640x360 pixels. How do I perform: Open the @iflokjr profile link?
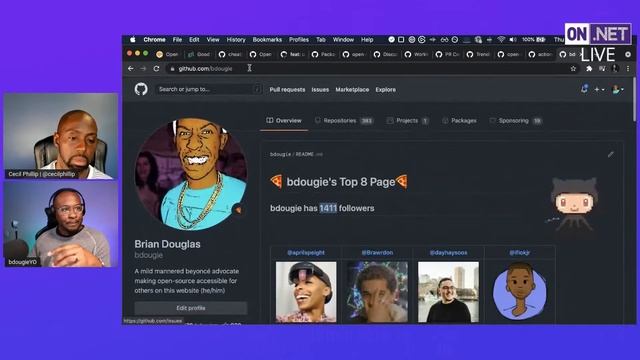(x=519, y=253)
